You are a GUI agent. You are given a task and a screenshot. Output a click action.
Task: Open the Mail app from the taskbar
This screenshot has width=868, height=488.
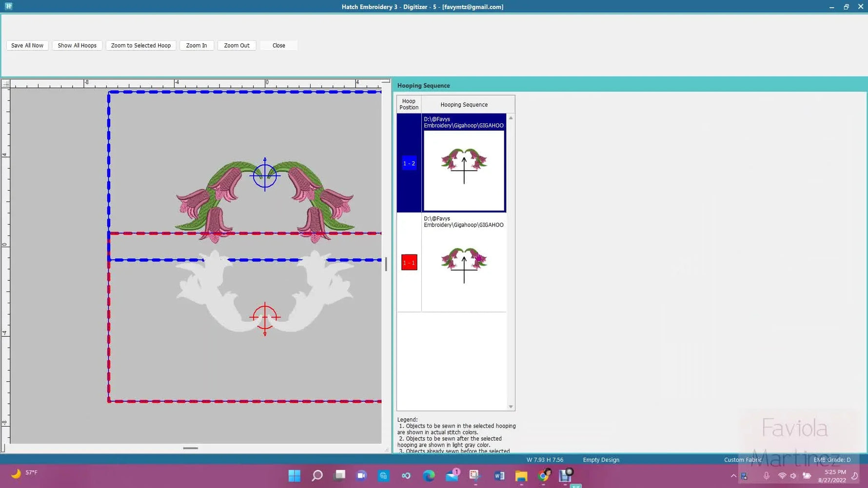click(451, 476)
